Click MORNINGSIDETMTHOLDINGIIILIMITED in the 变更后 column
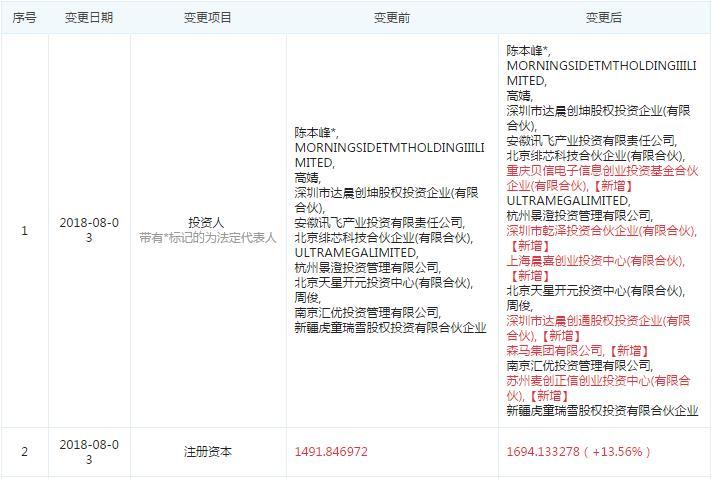The height and width of the screenshot is (479, 713). 602,73
